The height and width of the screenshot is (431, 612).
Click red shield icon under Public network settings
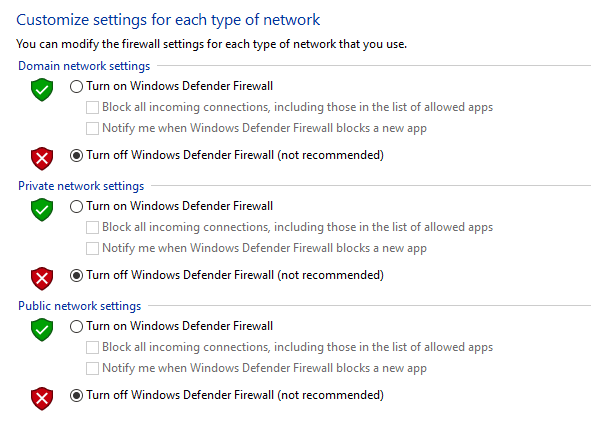click(41, 397)
